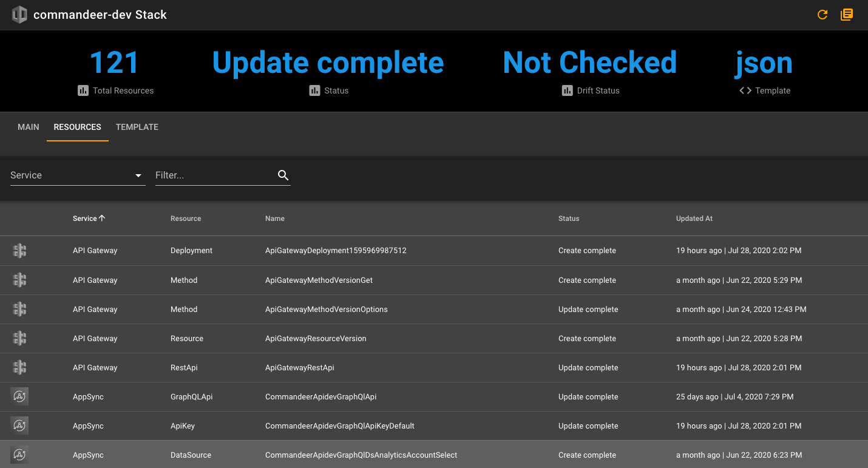Screen dimensions: 868x468
Task: Click the Not Checked drift value
Action: tap(589, 63)
